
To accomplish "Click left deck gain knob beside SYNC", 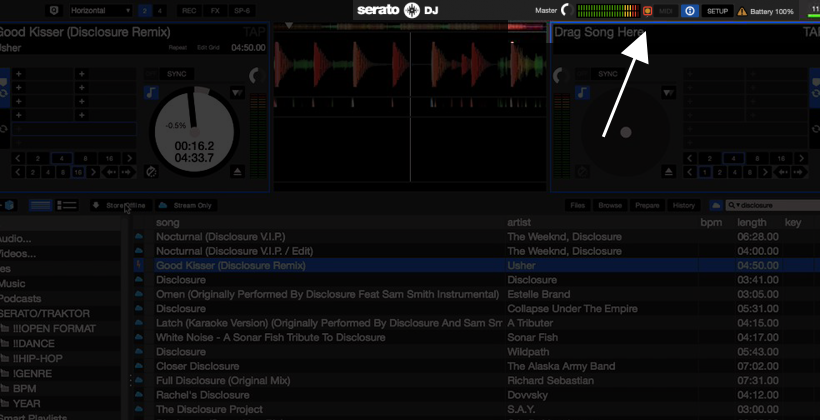I will pos(257,76).
